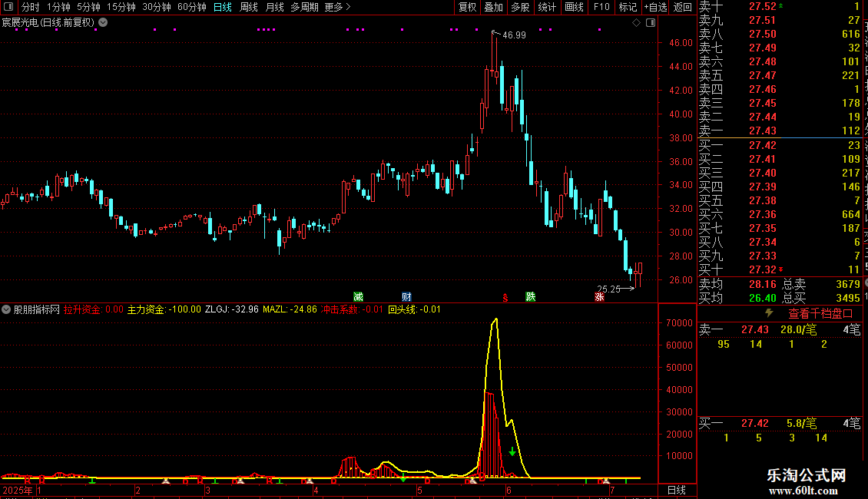868x499 pixels.
Task: Click the 拉升资金 indicator value label
Action: point(94,309)
